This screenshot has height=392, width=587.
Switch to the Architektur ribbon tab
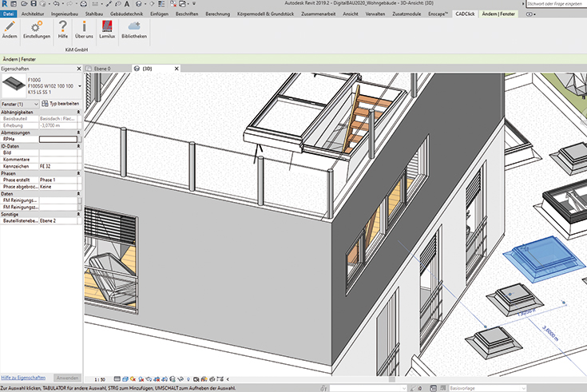point(33,14)
